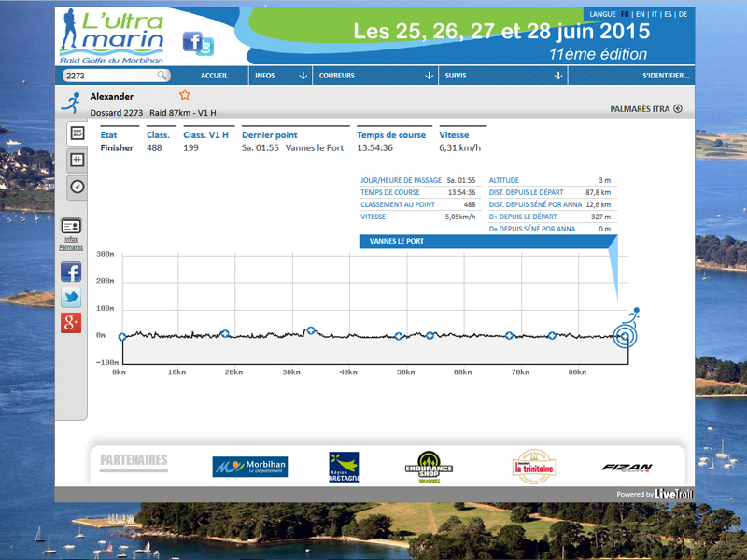Open the Infos Palmares card icon
The height and width of the screenshot is (560, 747).
click(71, 226)
